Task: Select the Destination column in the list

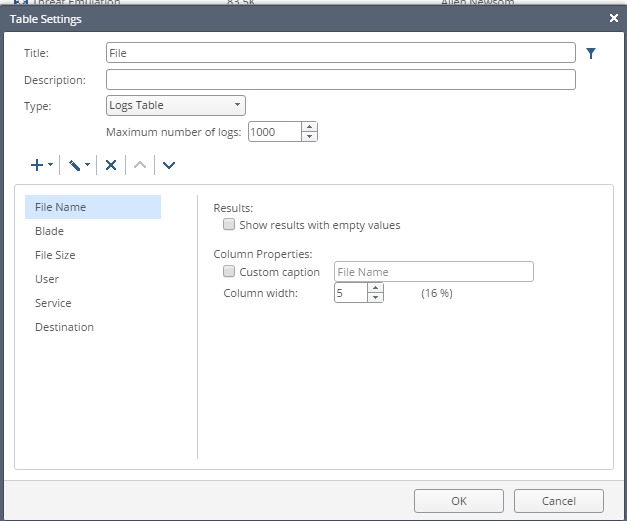Action: pyautogui.click(x=93, y=327)
